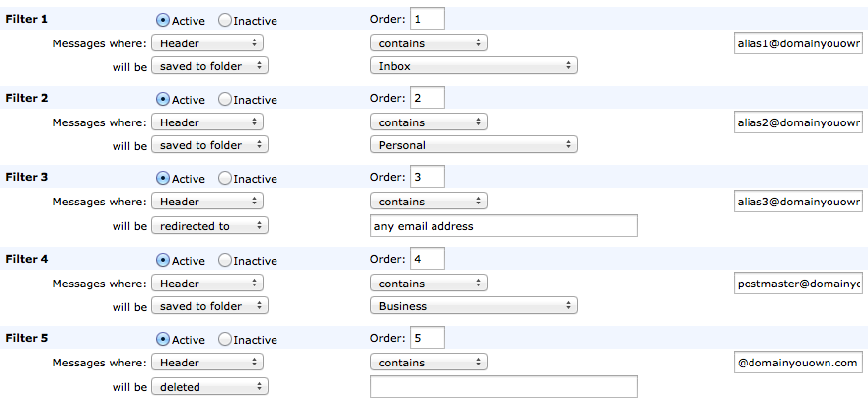The width and height of the screenshot is (868, 406).
Task: Click Filter 5 empty destination field
Action: (504, 387)
